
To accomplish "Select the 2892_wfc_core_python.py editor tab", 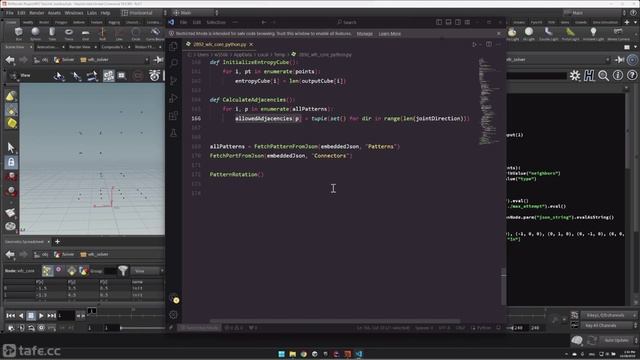I will pyautogui.click(x=220, y=44).
